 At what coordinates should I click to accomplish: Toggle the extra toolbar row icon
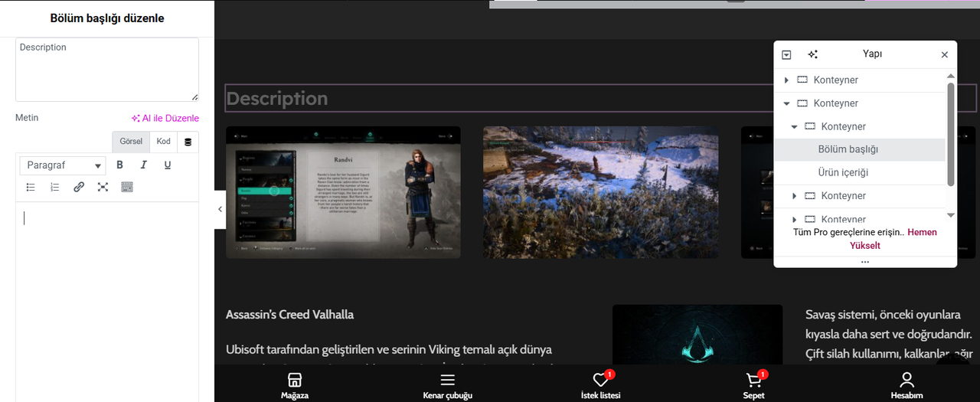click(127, 187)
